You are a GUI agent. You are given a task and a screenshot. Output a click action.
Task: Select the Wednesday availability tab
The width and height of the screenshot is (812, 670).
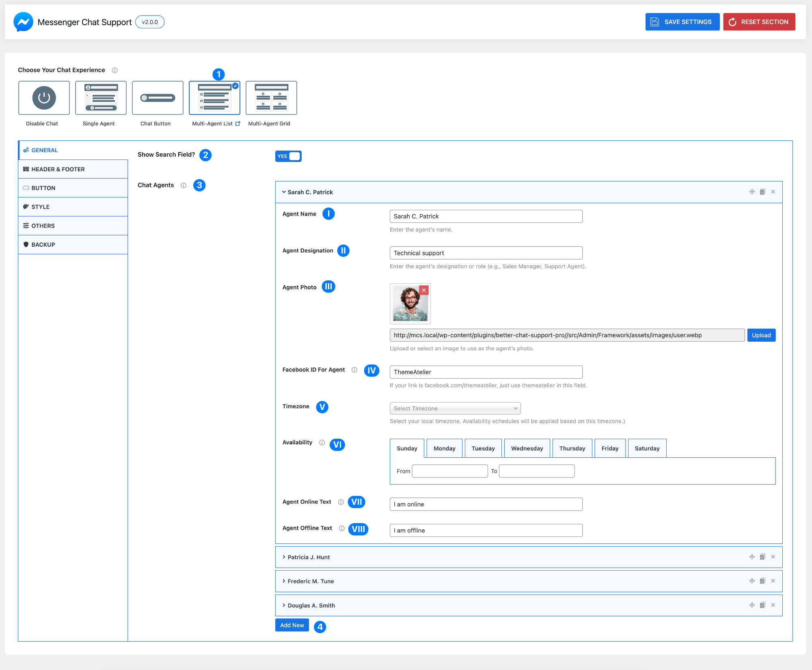point(527,448)
